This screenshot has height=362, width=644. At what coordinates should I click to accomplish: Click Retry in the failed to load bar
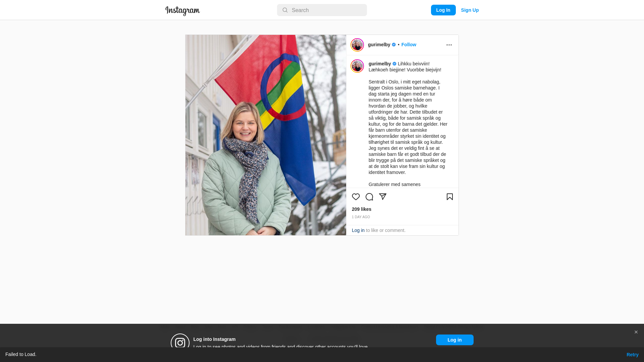coord(632,355)
